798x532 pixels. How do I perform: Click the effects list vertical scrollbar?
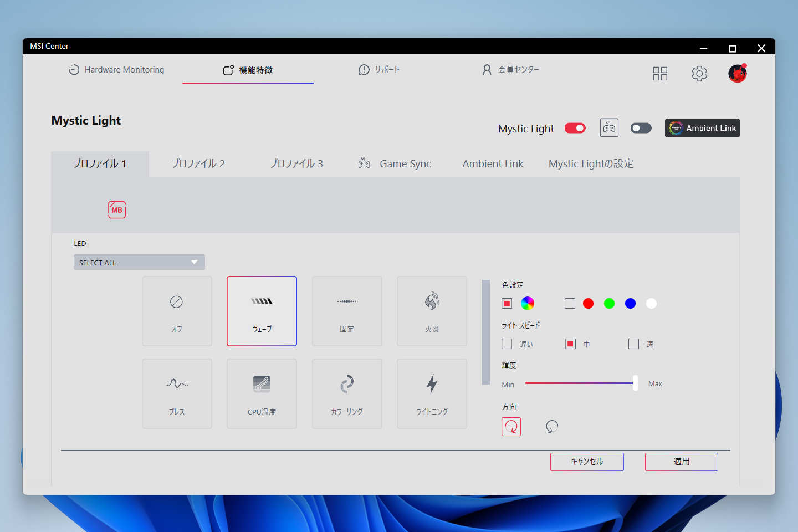(486, 332)
